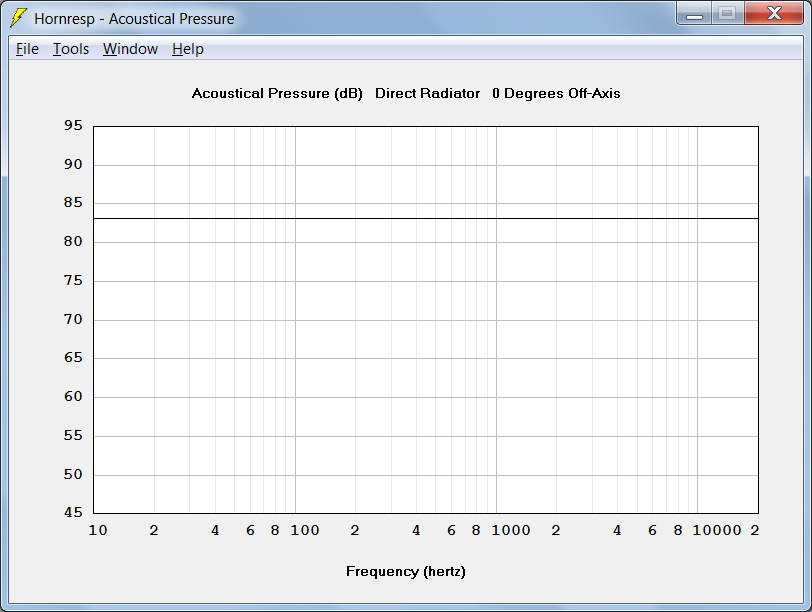Click the 80 dB axis value
The image size is (812, 612).
[73, 241]
